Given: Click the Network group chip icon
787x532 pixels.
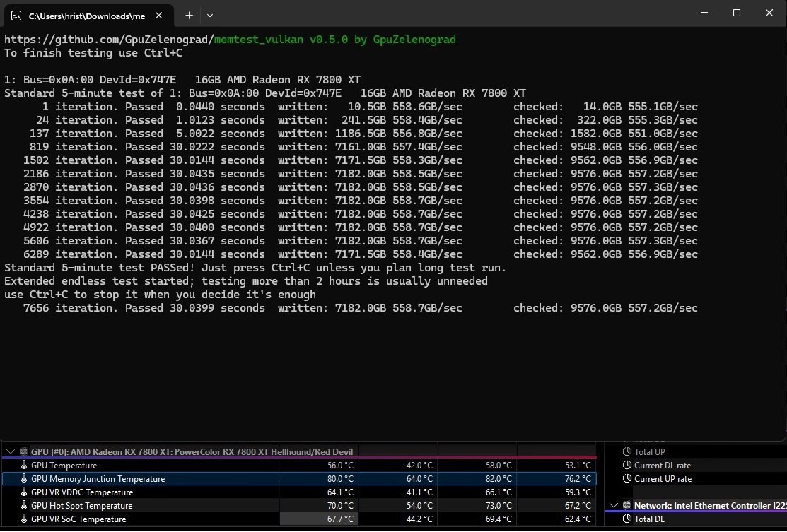Looking at the screenshot, I should pyautogui.click(x=627, y=505).
